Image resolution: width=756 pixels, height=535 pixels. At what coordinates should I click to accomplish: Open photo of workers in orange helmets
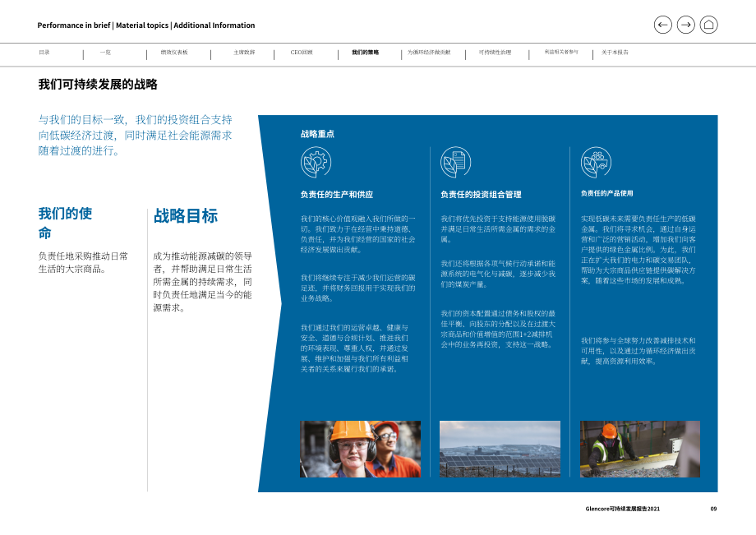(x=360, y=450)
